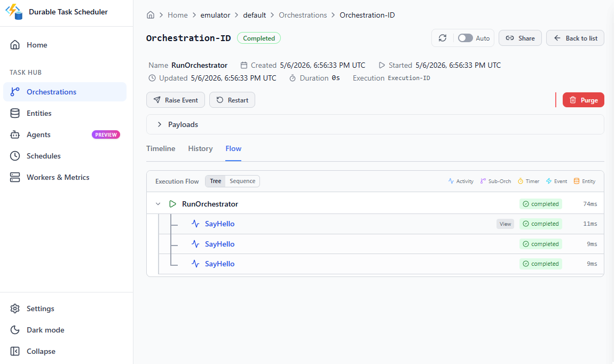The image size is (615, 364).
Task: Click the activity icon of third SayHello row
Action: tap(195, 264)
